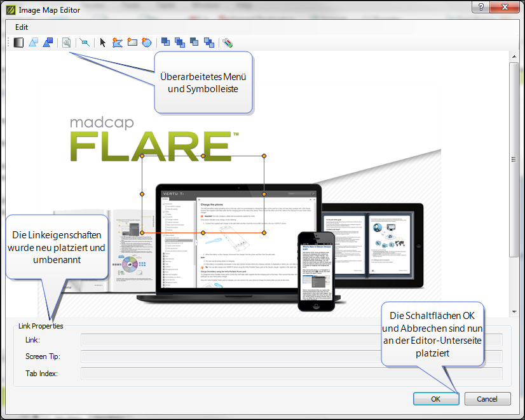This screenshot has height=420, width=525.
Task: Click the colorful tag icon at toolbar end
Action: click(228, 43)
